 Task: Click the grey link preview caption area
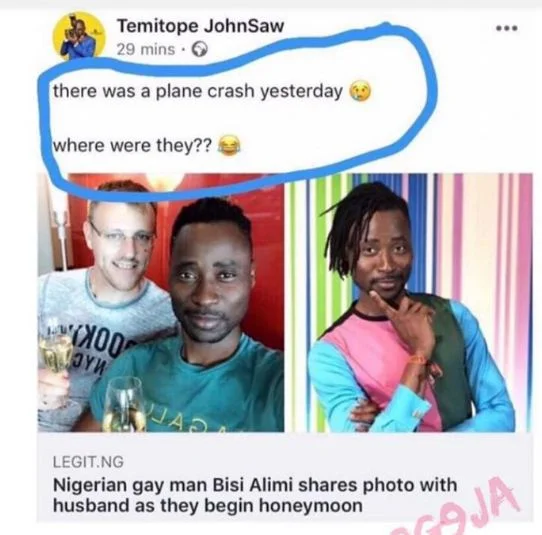click(284, 477)
